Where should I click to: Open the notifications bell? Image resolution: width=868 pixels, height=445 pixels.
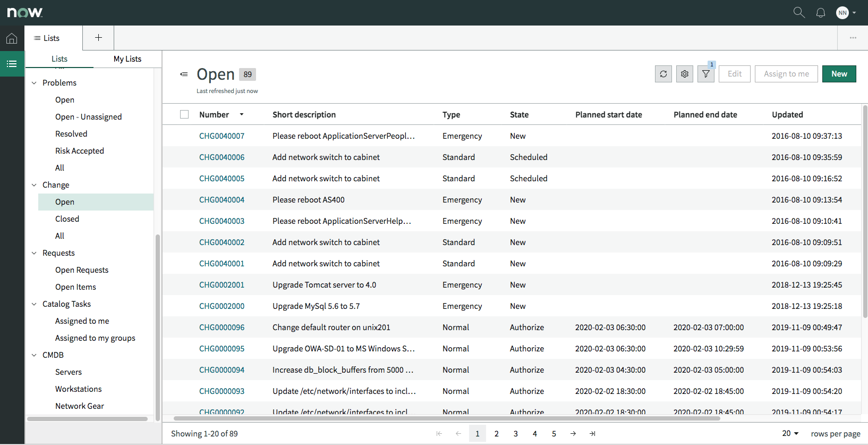(821, 13)
